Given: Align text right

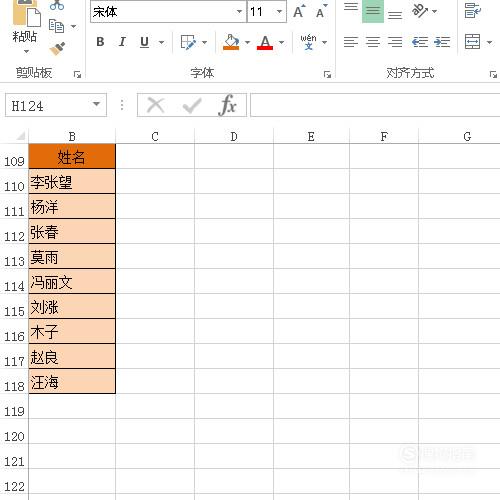Looking at the screenshot, I should (x=395, y=42).
